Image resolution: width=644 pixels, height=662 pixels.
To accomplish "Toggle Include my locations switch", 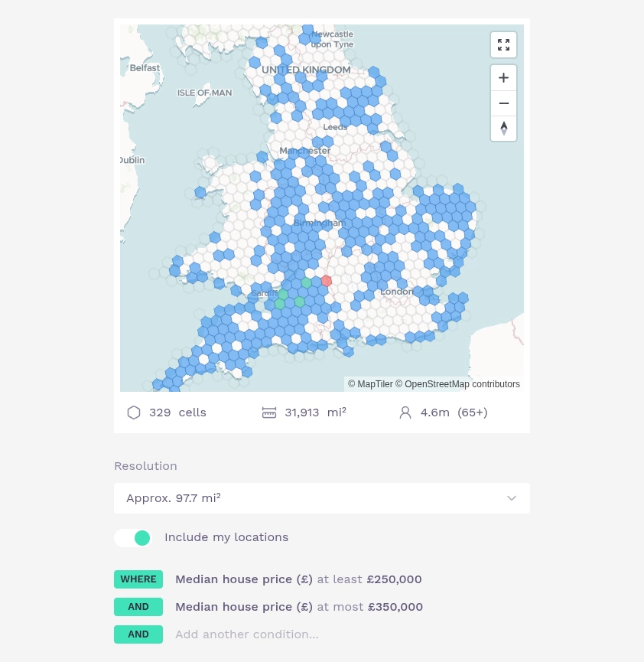I will coord(133,537).
